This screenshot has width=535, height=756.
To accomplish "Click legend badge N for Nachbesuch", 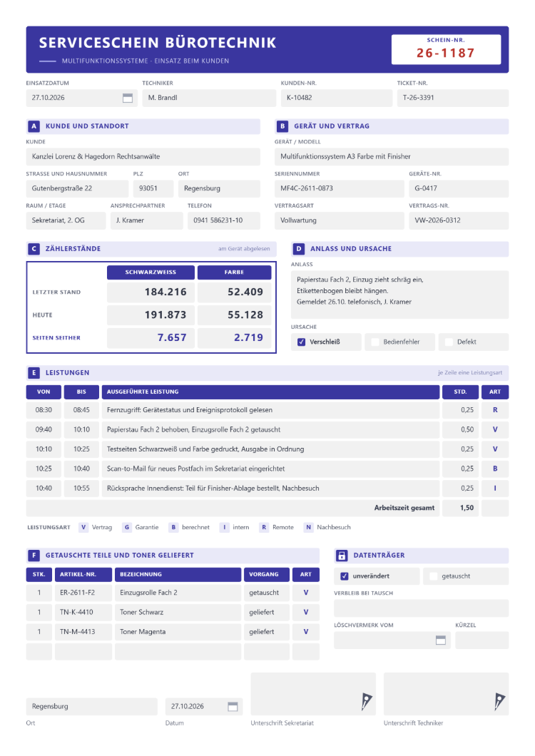I will 308,528.
